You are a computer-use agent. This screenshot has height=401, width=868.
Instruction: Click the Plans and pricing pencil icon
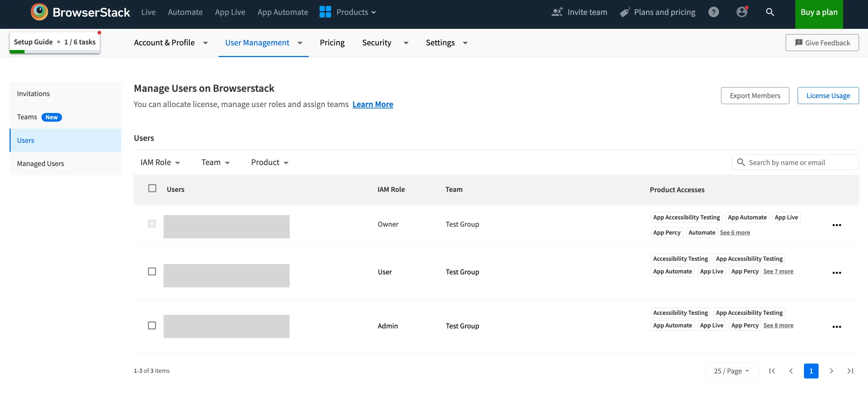pos(624,12)
